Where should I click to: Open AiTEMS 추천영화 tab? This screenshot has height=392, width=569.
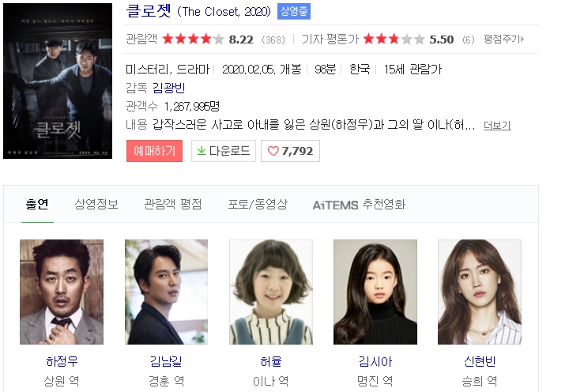(x=359, y=205)
